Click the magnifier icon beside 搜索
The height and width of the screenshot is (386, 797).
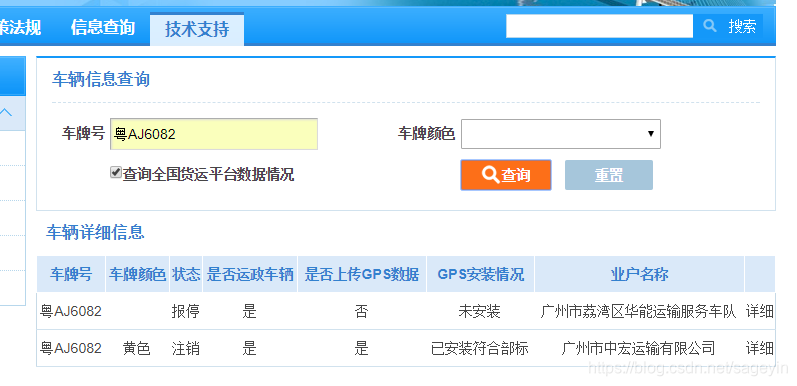pos(710,25)
